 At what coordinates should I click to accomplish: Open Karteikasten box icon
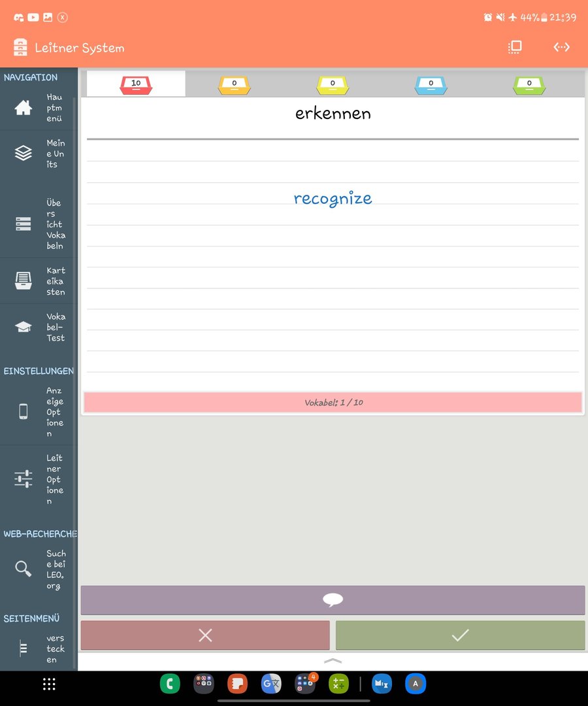(x=24, y=280)
